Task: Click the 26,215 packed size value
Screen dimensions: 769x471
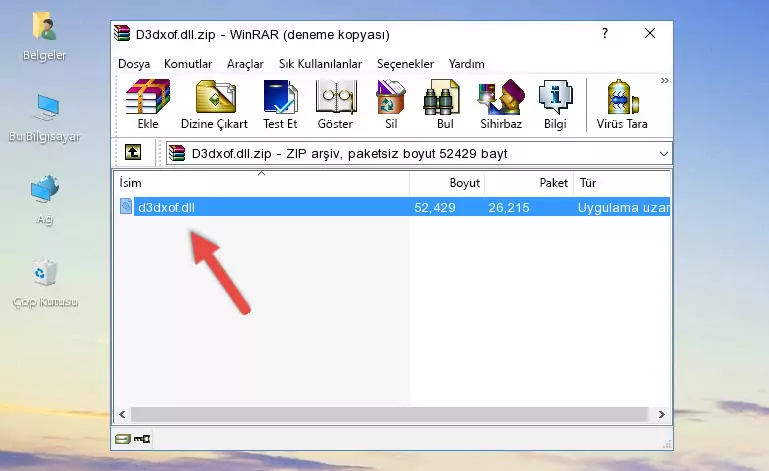Action: [x=509, y=208]
